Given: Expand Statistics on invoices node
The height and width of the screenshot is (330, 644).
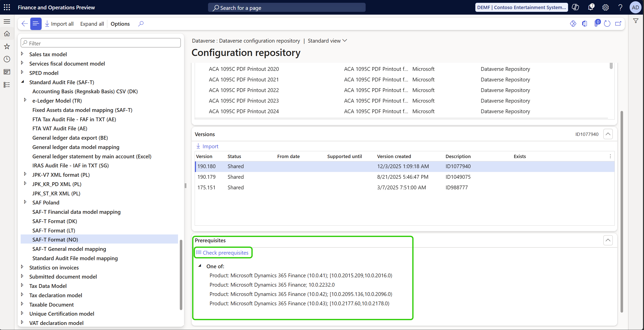Looking at the screenshot, I should pyautogui.click(x=22, y=267).
